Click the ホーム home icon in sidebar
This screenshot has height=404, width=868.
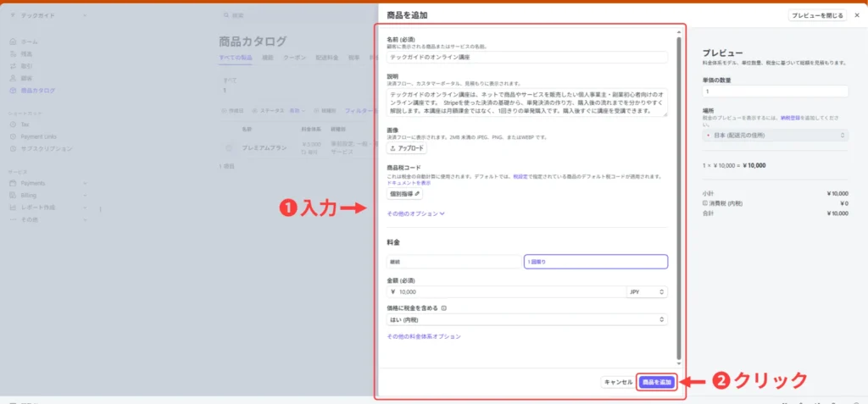[x=14, y=42]
